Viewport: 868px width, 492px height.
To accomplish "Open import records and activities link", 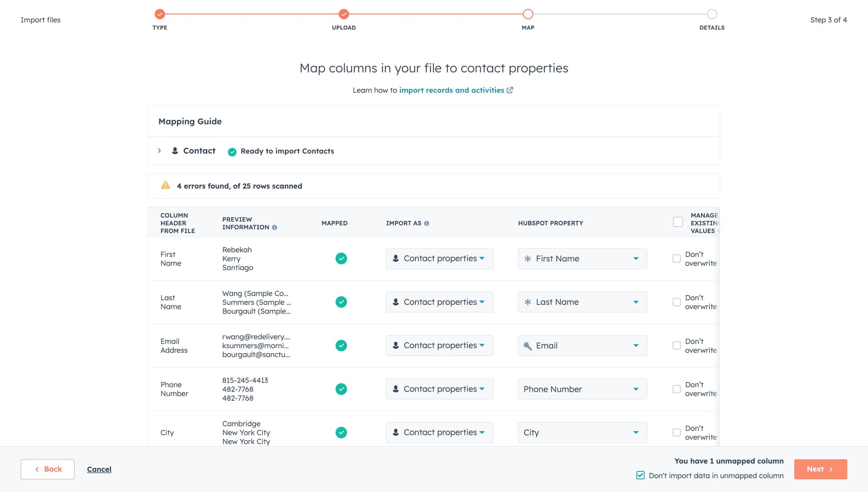I will pyautogui.click(x=451, y=90).
